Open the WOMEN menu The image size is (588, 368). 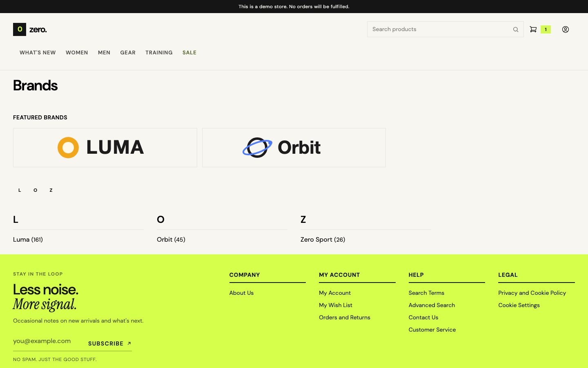point(77,53)
